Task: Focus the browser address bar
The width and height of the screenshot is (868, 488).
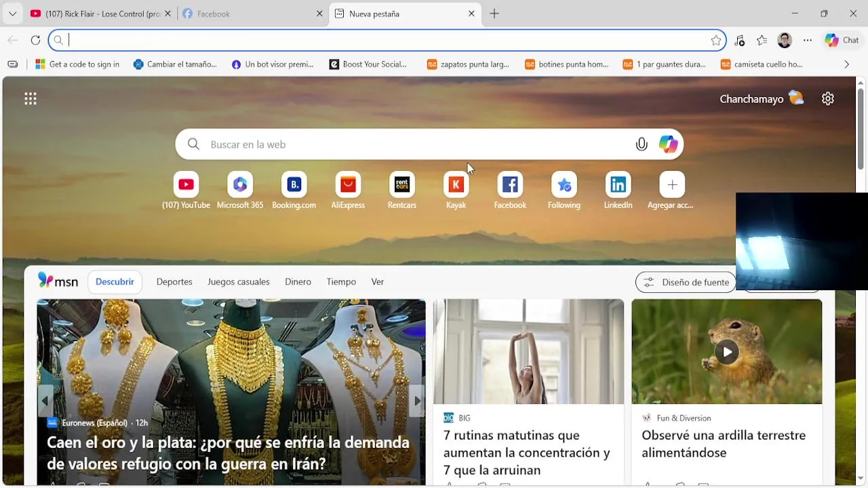Action: tap(387, 41)
